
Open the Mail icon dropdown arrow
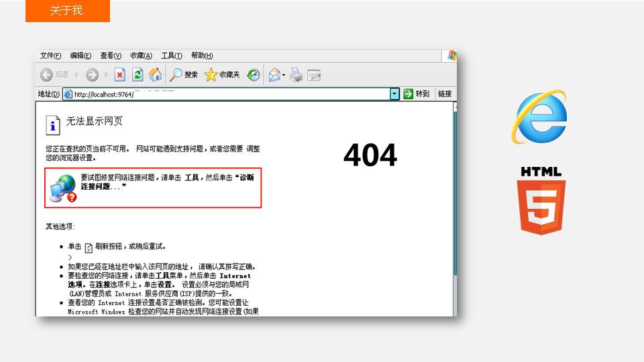pos(284,75)
